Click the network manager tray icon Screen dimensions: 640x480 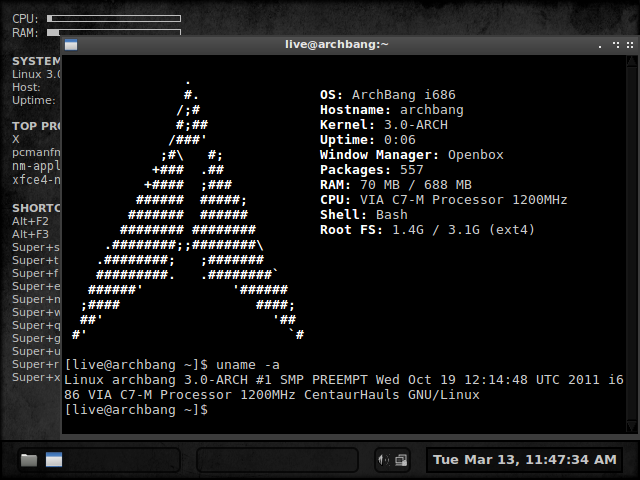(x=401, y=460)
